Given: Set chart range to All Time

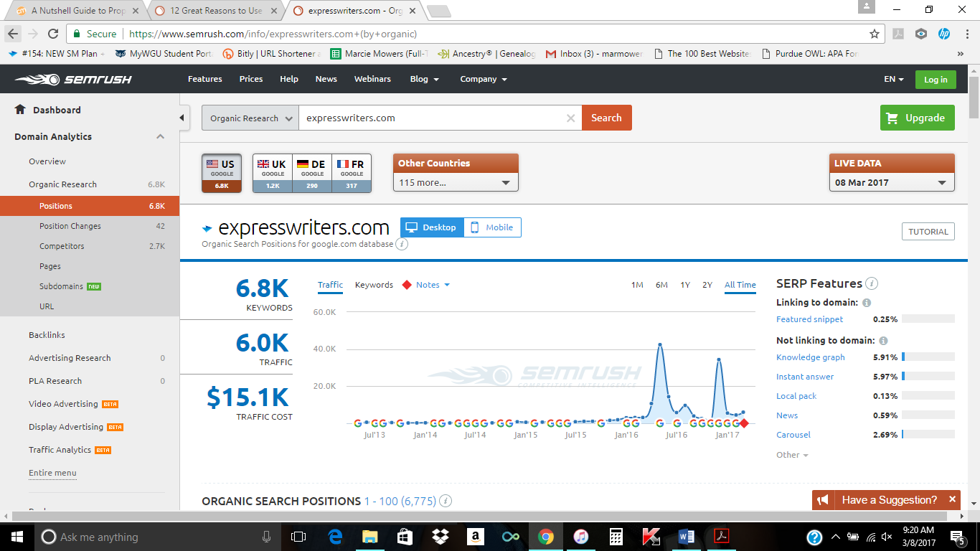Looking at the screenshot, I should (x=740, y=285).
